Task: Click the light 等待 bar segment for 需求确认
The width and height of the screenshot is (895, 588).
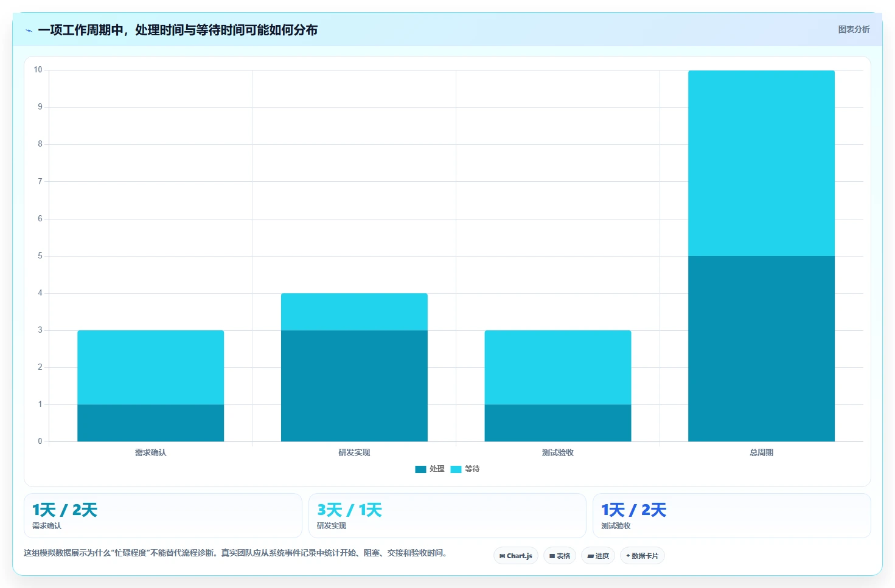Action: click(x=151, y=367)
